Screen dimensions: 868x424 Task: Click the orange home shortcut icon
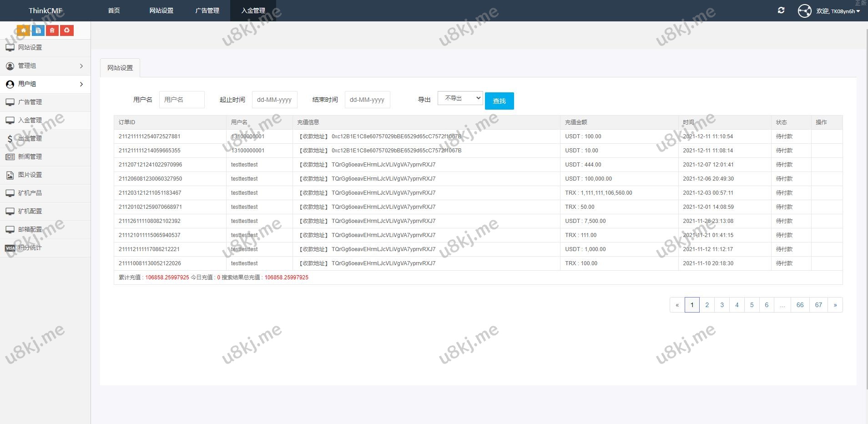(x=23, y=30)
